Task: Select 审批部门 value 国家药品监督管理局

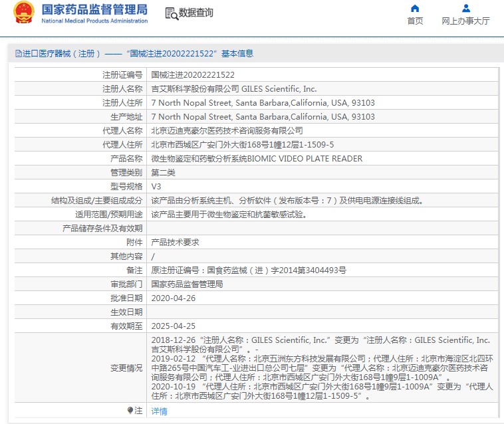Action: (x=187, y=284)
